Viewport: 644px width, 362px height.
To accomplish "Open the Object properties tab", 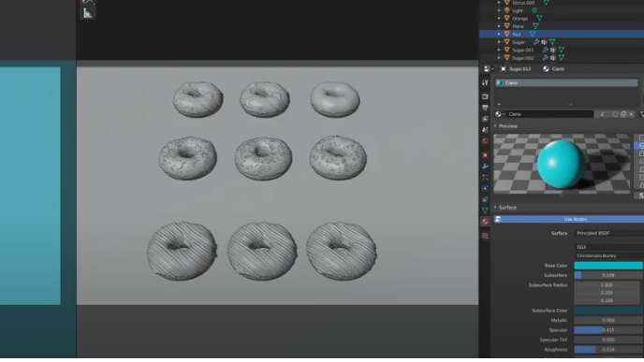I will (x=485, y=155).
